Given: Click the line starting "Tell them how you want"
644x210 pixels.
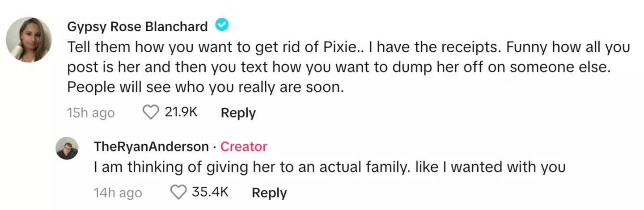Looking at the screenshot, I should (348, 46).
